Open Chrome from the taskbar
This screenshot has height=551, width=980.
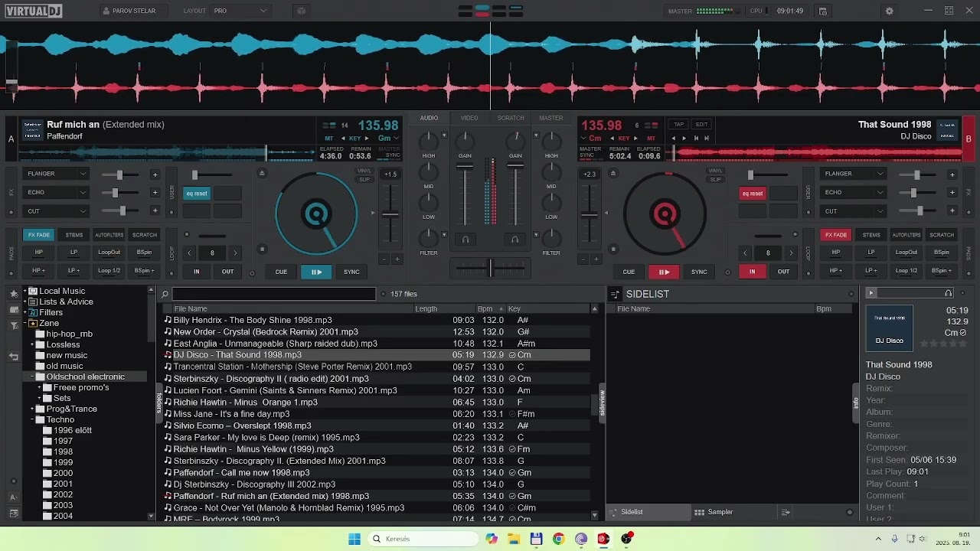(x=558, y=539)
